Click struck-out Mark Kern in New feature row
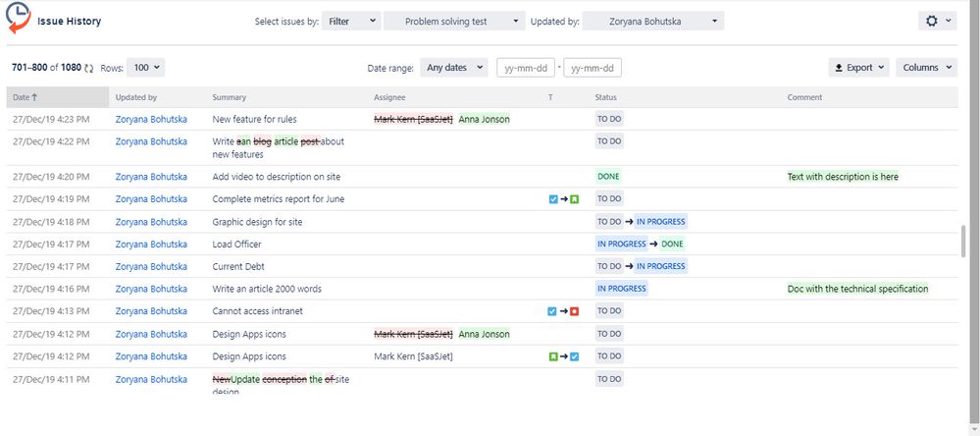 [413, 119]
